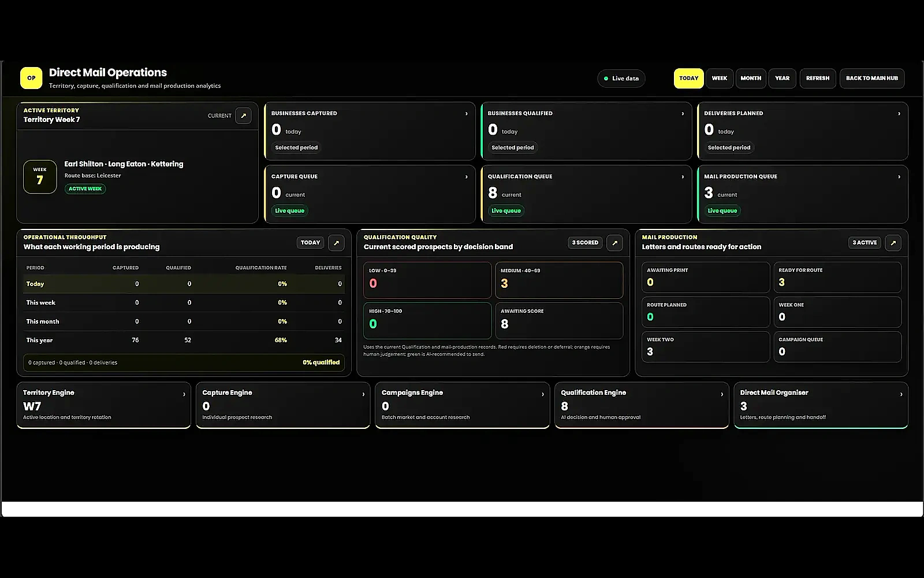Open the CAMPAIGN QUEUE tile
This screenshot has height=578, width=924.
coord(837,347)
